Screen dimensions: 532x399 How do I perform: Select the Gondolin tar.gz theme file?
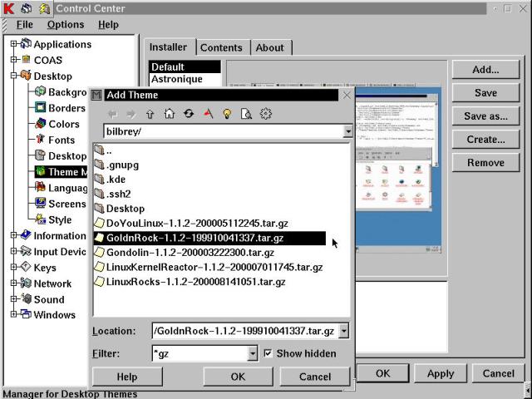click(190, 253)
